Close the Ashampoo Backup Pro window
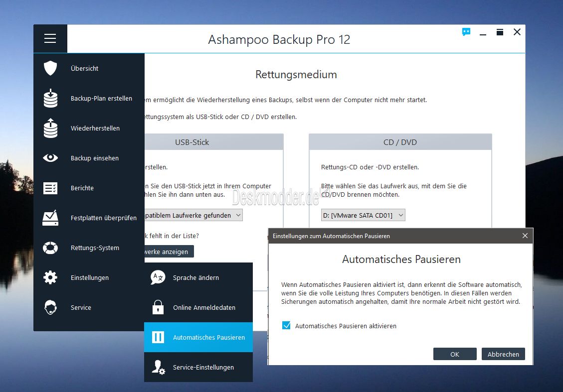 tap(517, 32)
